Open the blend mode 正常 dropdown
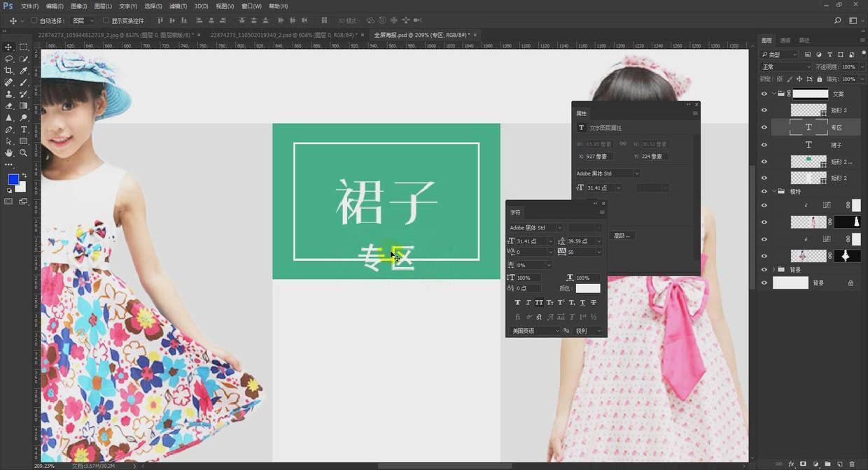The image size is (868, 470). (785, 67)
